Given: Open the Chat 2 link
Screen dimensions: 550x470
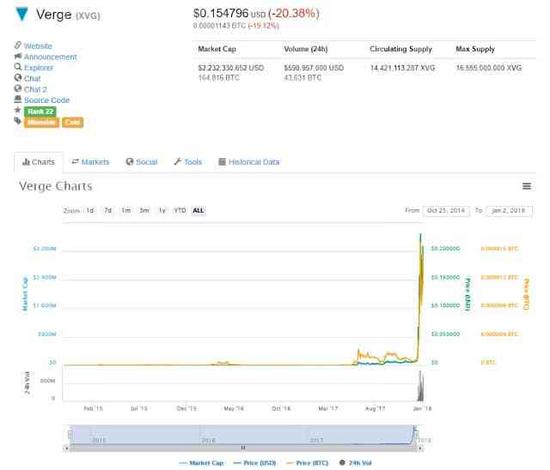Looking at the screenshot, I should tap(35, 89).
